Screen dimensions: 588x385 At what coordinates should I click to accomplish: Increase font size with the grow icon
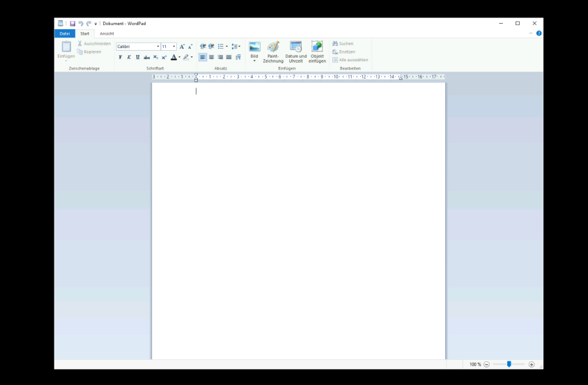coord(183,47)
